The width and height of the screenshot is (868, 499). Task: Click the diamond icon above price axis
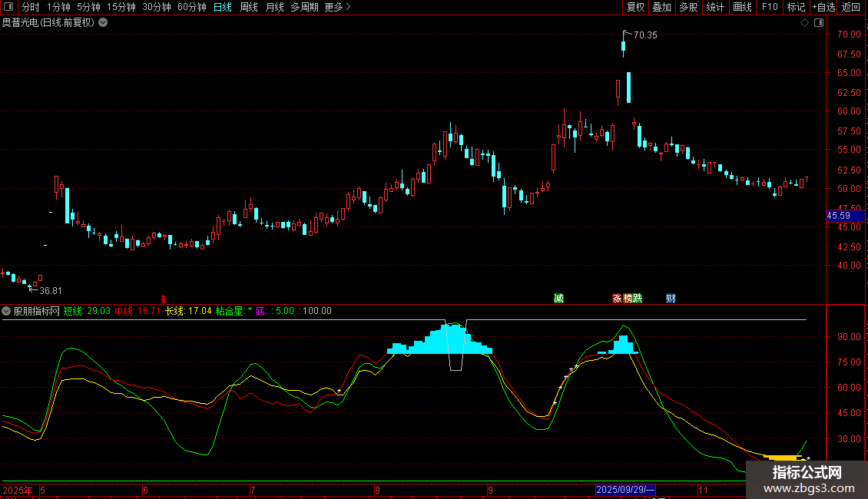[x=804, y=23]
